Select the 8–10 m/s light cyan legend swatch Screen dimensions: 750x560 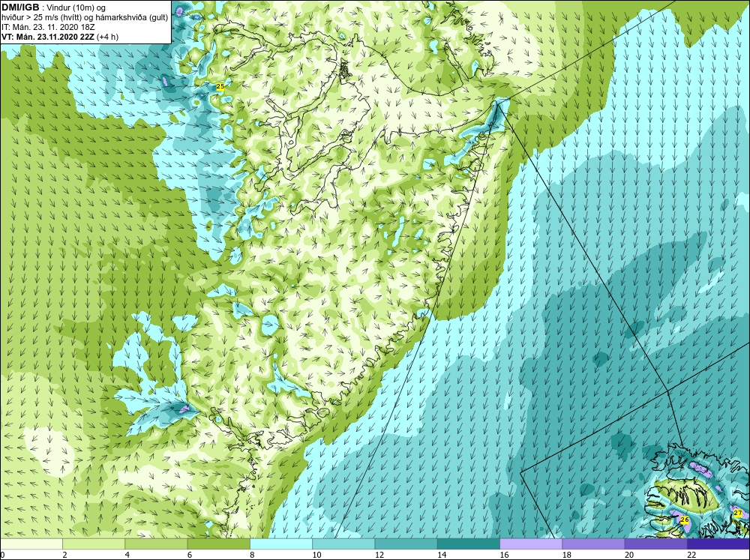point(281,544)
